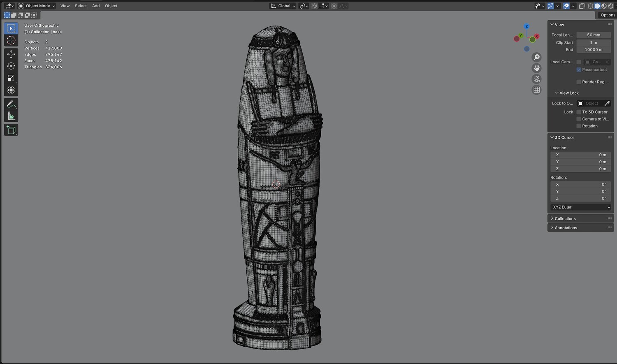Click the Clip Start 1 m field
The width and height of the screenshot is (617, 364).
[x=594, y=43]
